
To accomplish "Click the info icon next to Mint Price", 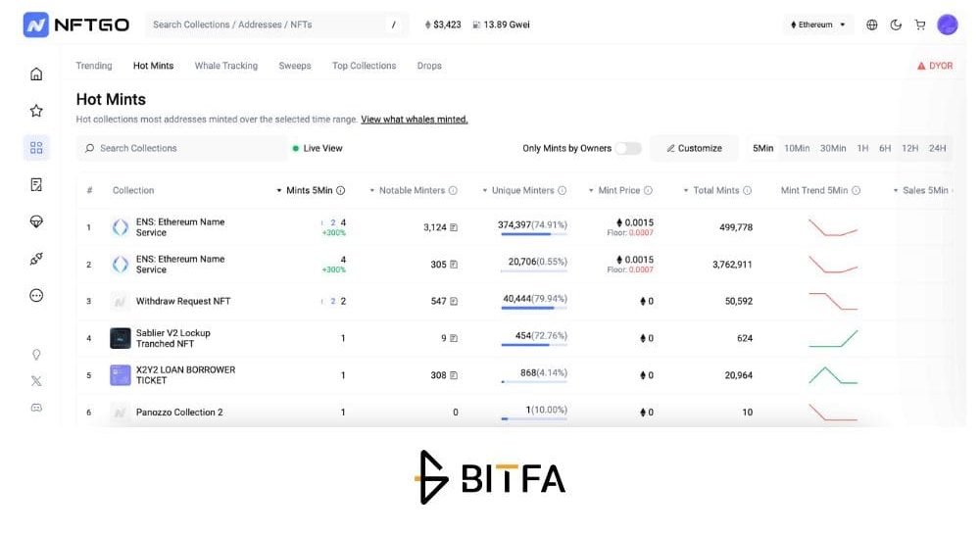I will (648, 190).
